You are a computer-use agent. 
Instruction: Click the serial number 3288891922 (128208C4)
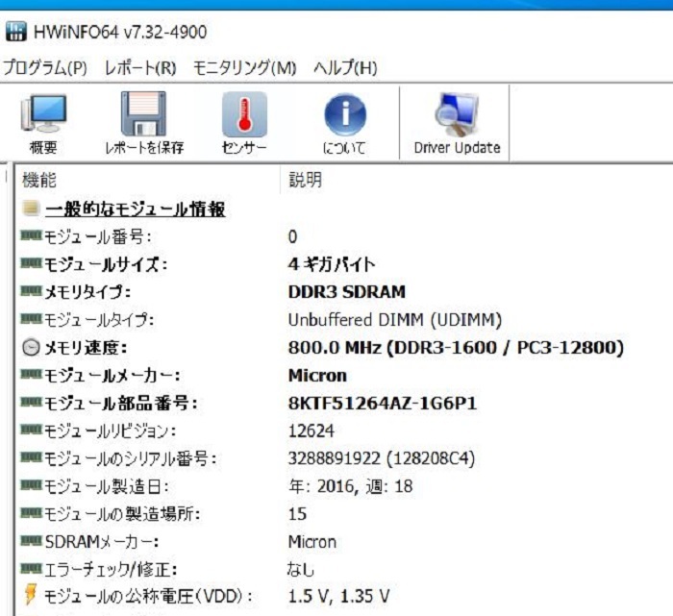(x=382, y=458)
